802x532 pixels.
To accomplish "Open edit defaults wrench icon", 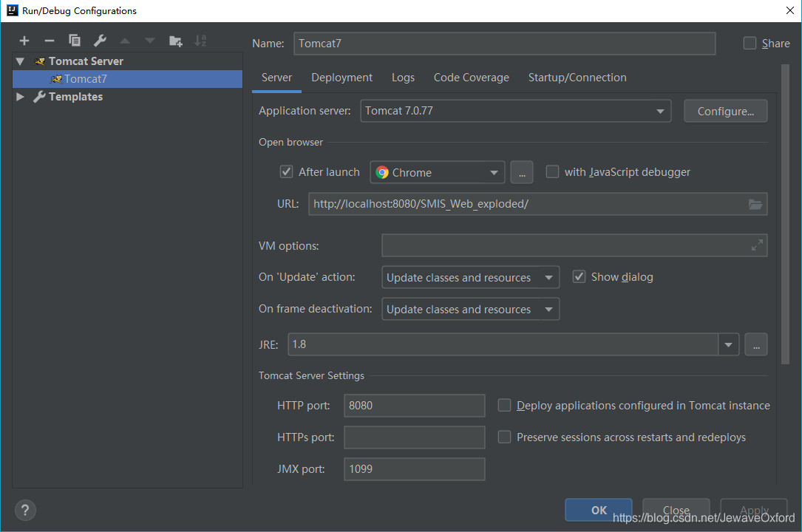I will tap(100, 41).
